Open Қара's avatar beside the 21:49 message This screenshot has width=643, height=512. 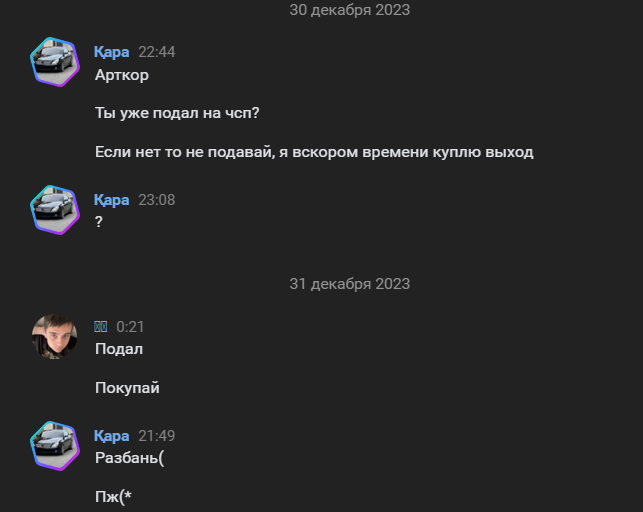coord(54,445)
